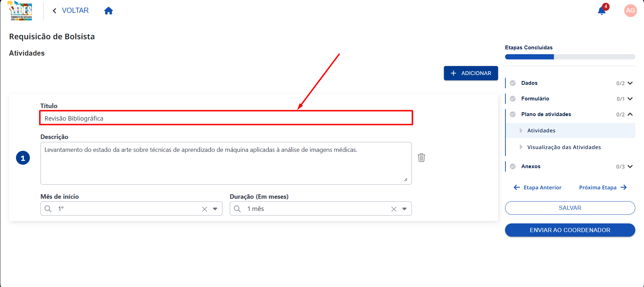Viewport: 644px width, 287px height.
Task: Open the AG user avatar menu
Action: pos(630,10)
